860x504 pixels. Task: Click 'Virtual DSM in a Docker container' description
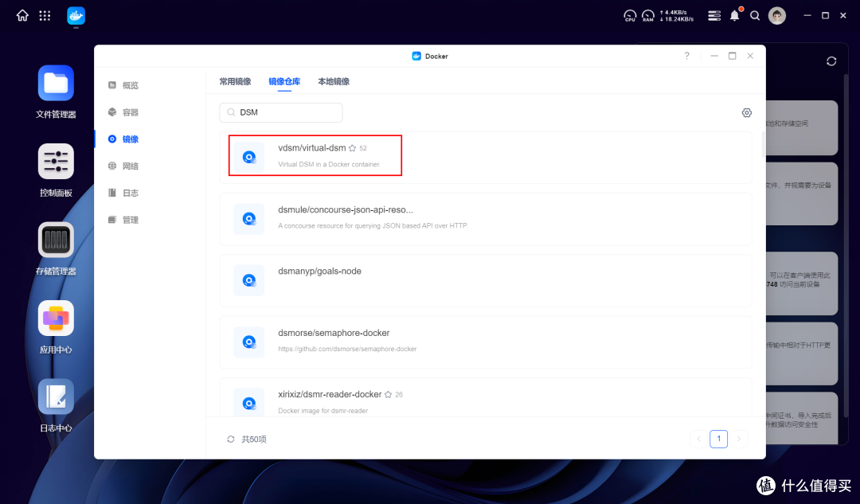[x=329, y=164]
